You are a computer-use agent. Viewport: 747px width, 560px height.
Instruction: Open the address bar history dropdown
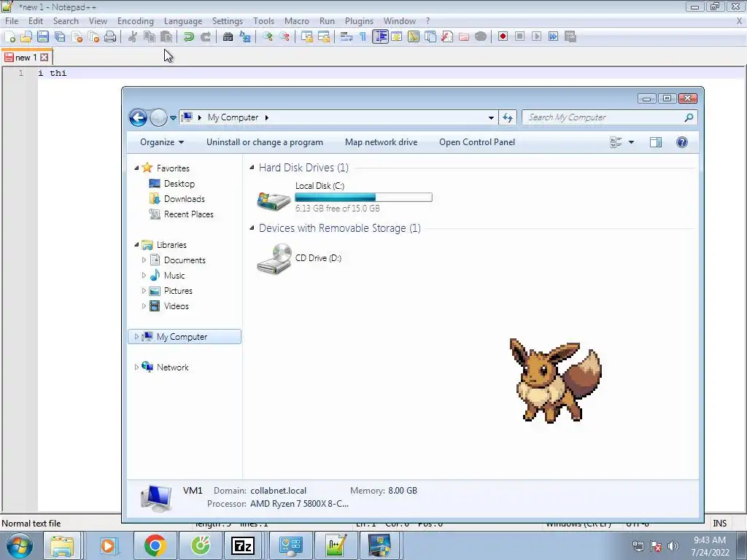click(491, 117)
